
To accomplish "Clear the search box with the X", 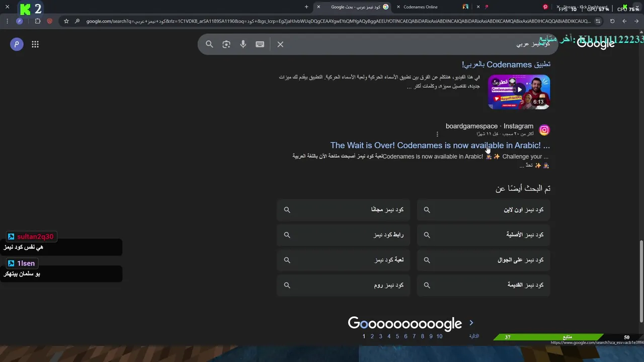I will point(280,44).
